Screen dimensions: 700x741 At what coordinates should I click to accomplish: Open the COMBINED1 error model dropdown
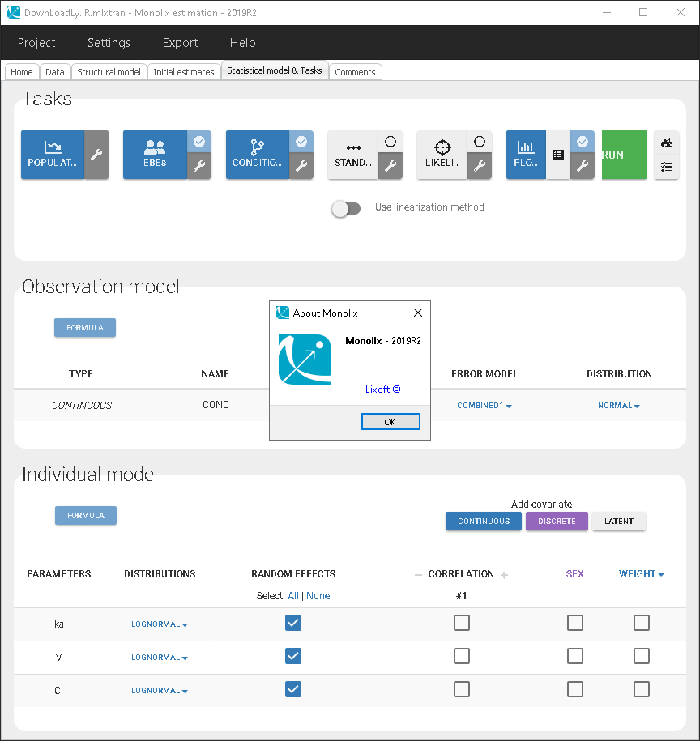484,406
